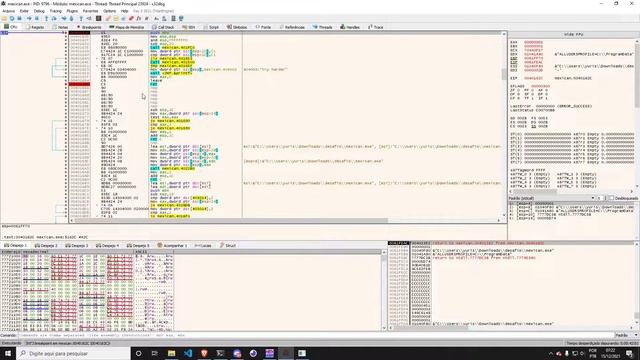Select the Despejo 2 dump tab

coord(46,246)
